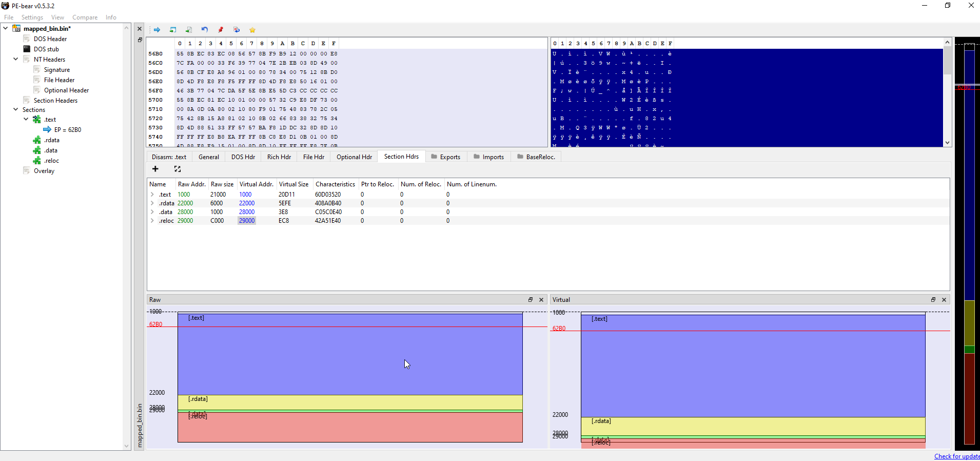This screenshot has width=980, height=461.
Task: Click the .reloc Virtual Addr. cell 29000
Action: click(x=247, y=220)
